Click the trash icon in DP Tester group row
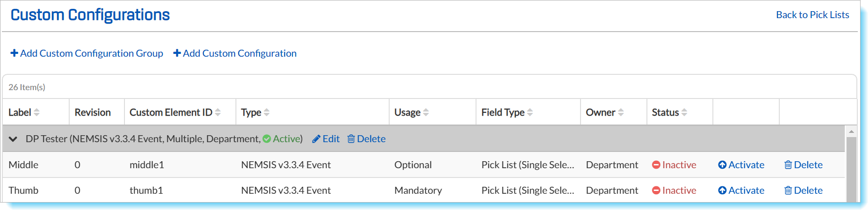 tap(351, 139)
